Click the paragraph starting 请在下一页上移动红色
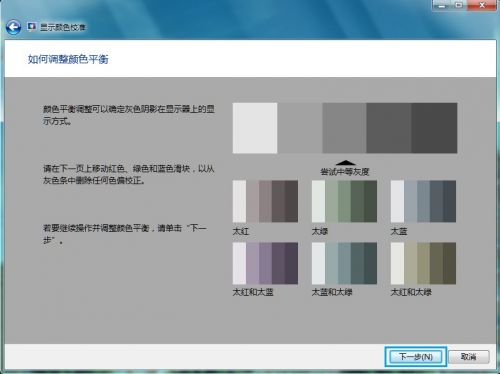 pyautogui.click(x=129, y=174)
